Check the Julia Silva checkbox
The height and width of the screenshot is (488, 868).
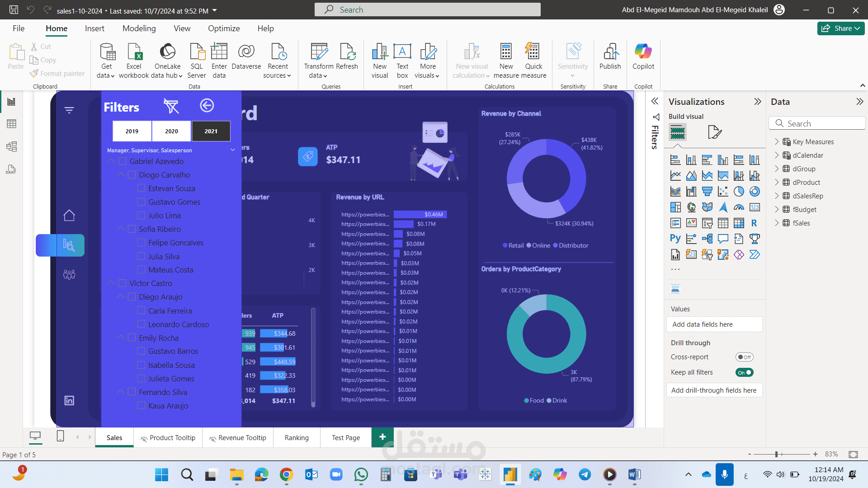141,256
